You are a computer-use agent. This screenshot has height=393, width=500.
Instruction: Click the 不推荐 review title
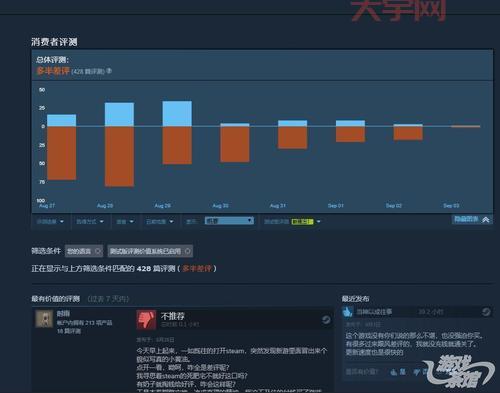[x=172, y=316]
